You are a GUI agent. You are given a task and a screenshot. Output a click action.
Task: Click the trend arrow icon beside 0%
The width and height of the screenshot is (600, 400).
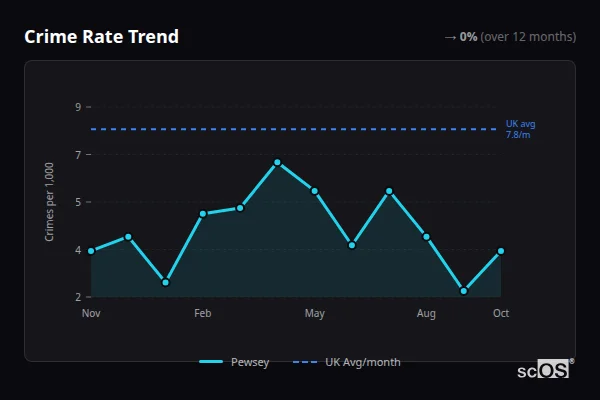(x=450, y=38)
